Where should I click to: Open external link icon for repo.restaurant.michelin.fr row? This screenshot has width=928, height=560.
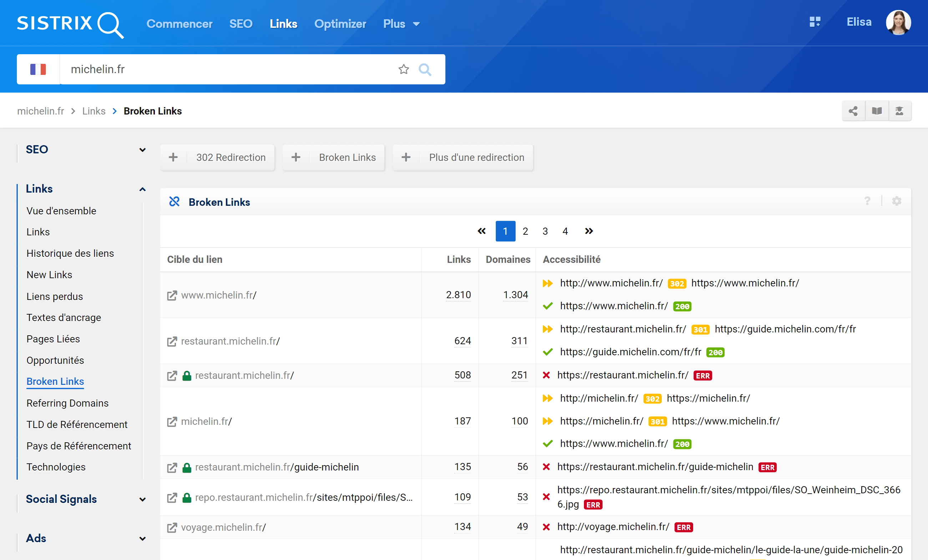click(172, 498)
